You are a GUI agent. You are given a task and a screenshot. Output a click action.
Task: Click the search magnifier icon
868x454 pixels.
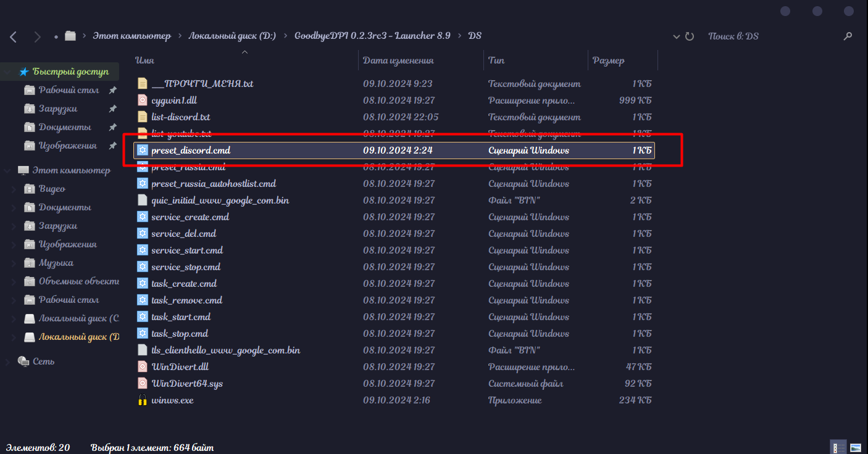pyautogui.click(x=848, y=36)
